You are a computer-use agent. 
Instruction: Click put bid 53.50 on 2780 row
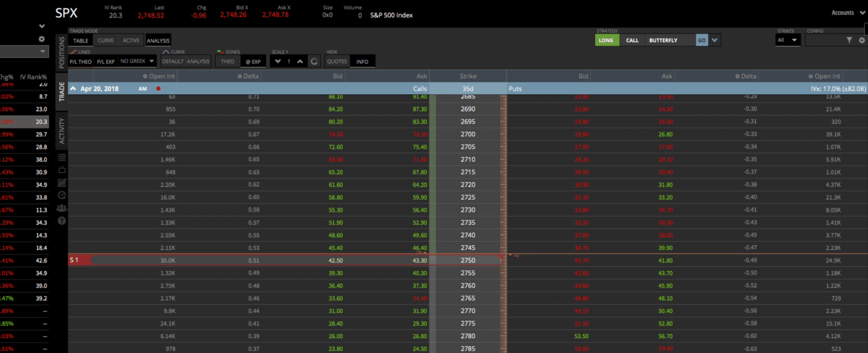581,336
